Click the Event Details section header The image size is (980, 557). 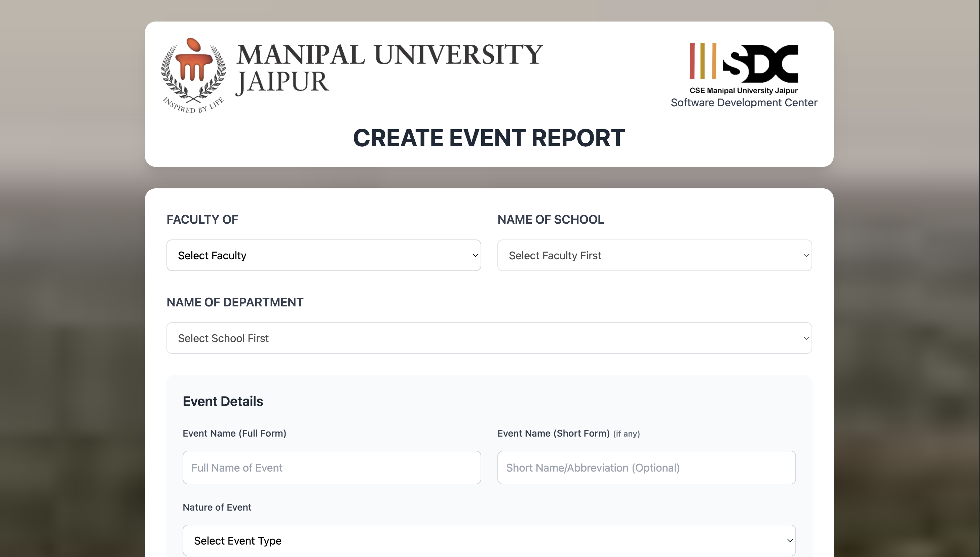click(223, 401)
